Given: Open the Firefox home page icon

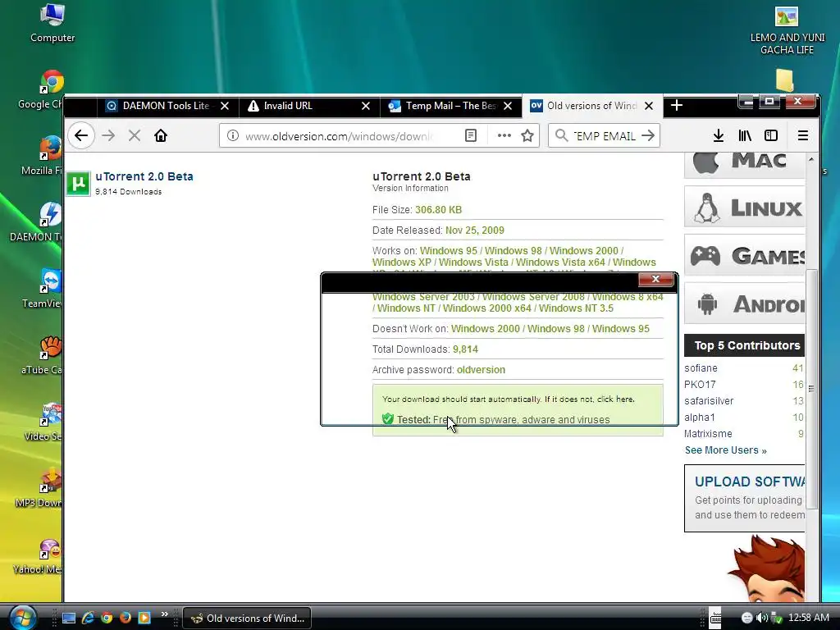Looking at the screenshot, I should [x=161, y=135].
